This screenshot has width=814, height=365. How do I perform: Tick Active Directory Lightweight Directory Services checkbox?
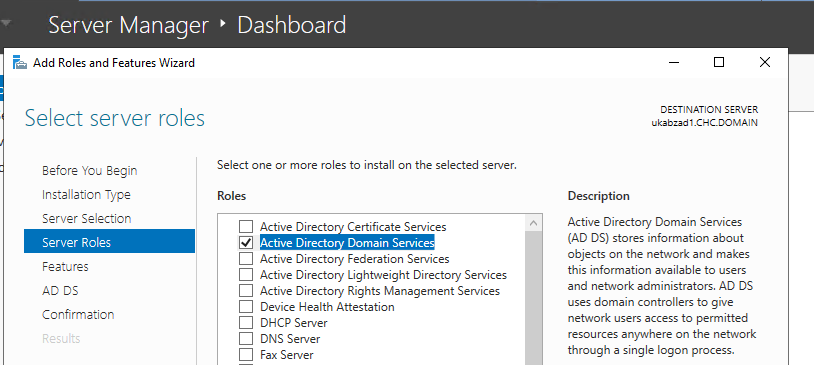click(246, 275)
